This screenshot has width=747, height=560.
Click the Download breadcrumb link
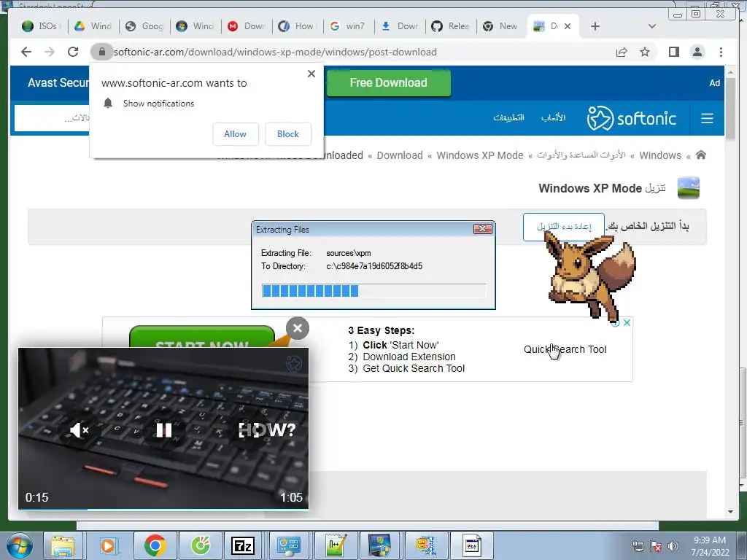pos(400,155)
